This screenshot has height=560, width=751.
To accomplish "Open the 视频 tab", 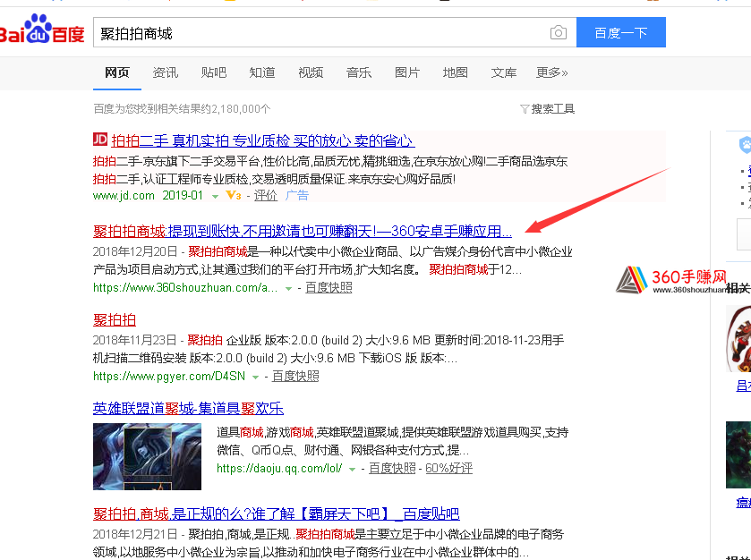I will [x=311, y=72].
